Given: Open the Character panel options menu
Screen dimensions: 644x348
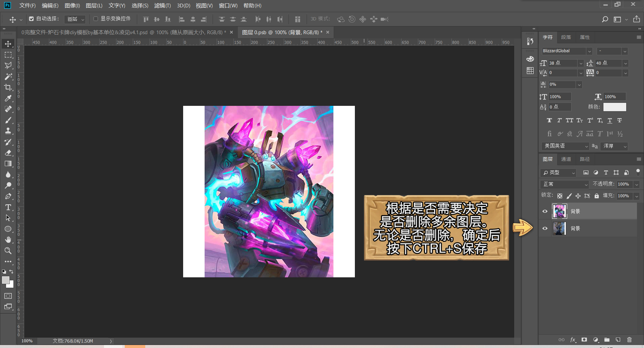Looking at the screenshot, I should (x=639, y=37).
